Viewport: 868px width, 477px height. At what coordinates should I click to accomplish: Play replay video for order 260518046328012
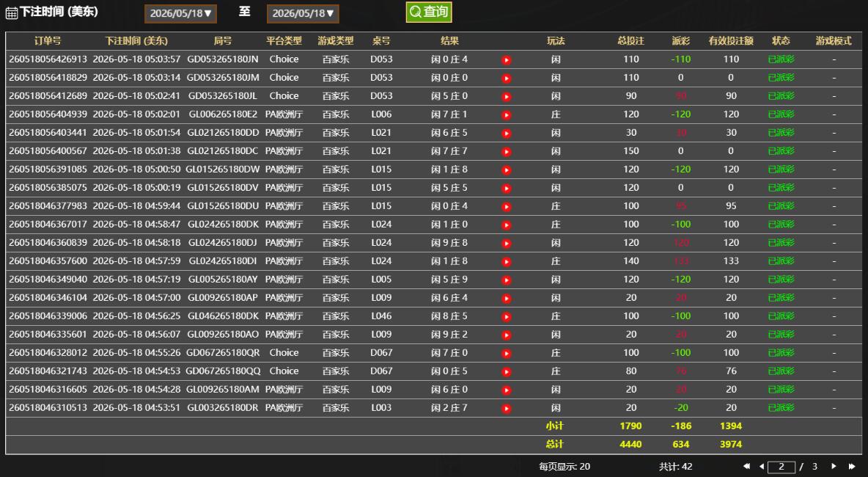pyautogui.click(x=506, y=354)
